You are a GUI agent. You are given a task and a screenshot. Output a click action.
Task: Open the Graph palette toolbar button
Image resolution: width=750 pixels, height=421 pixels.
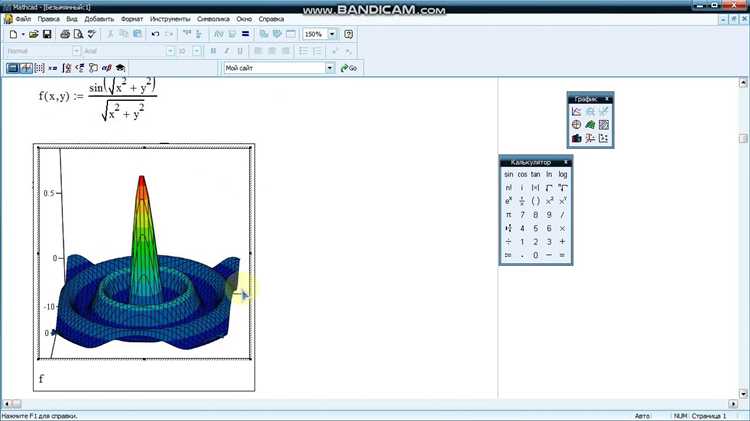(26, 68)
